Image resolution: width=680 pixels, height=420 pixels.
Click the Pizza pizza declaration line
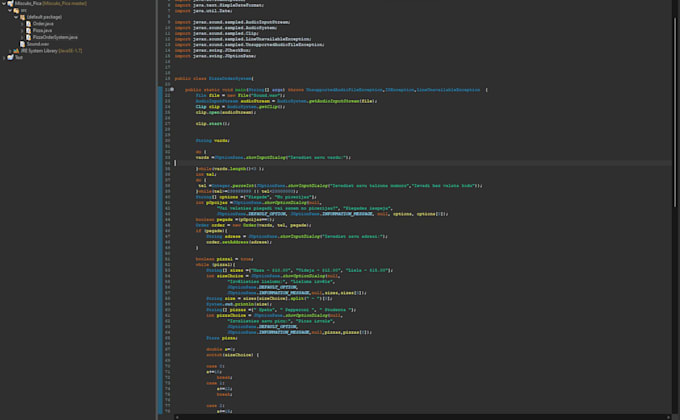(x=222, y=338)
